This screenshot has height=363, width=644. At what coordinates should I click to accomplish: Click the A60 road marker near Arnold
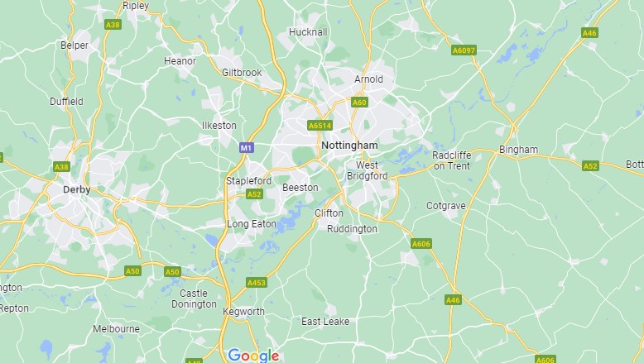point(359,103)
